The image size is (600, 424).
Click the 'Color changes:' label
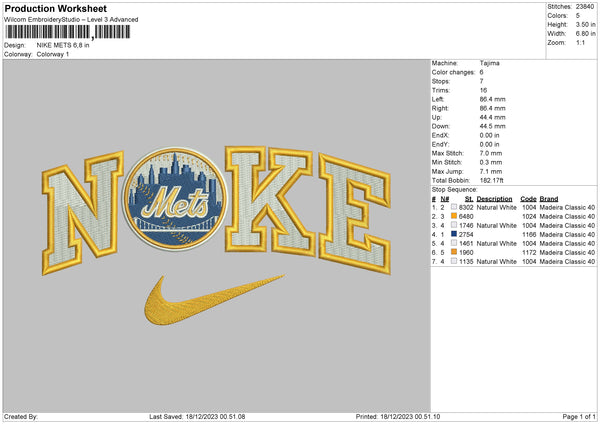click(453, 72)
